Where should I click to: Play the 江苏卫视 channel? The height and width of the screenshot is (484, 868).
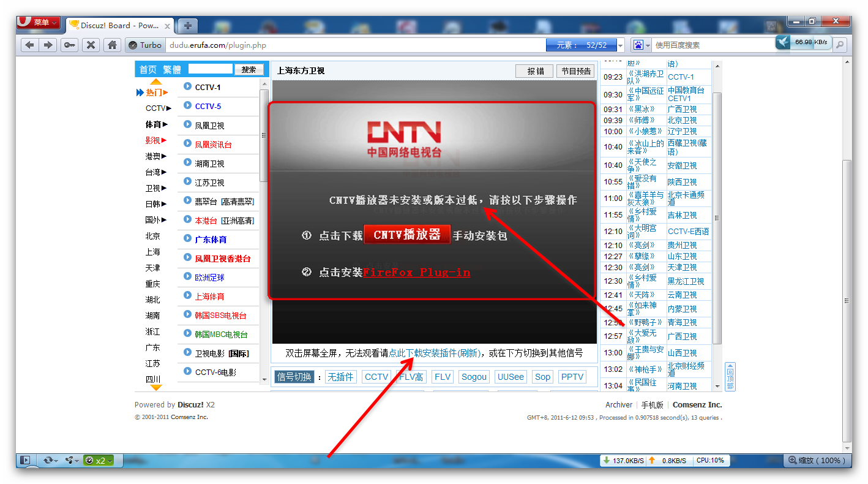[x=209, y=183]
